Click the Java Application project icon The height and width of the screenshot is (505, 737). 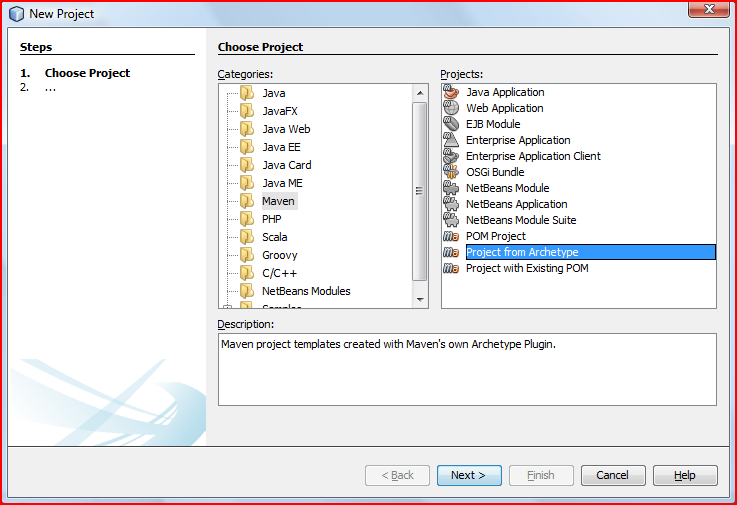[x=451, y=92]
